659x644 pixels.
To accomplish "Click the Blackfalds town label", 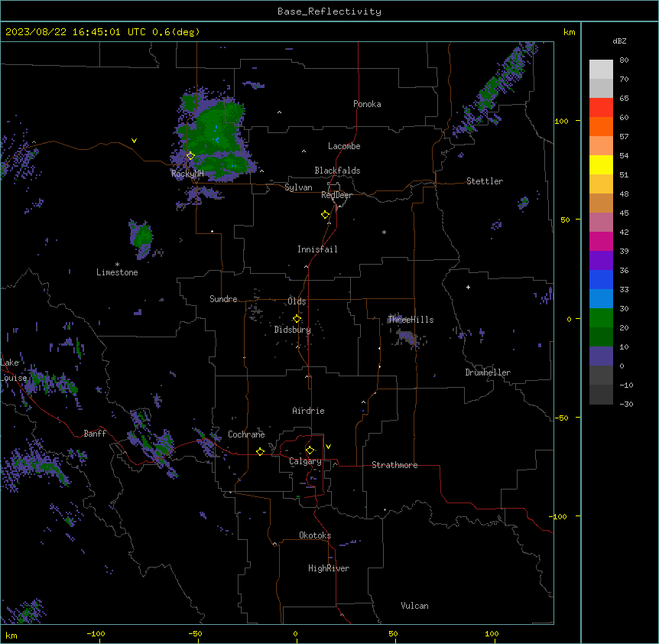I will (x=337, y=171).
